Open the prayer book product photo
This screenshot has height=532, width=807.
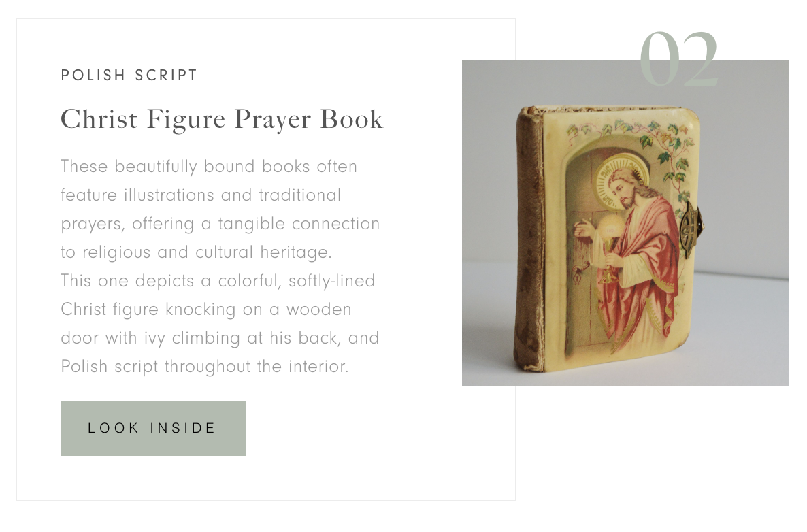625,222
